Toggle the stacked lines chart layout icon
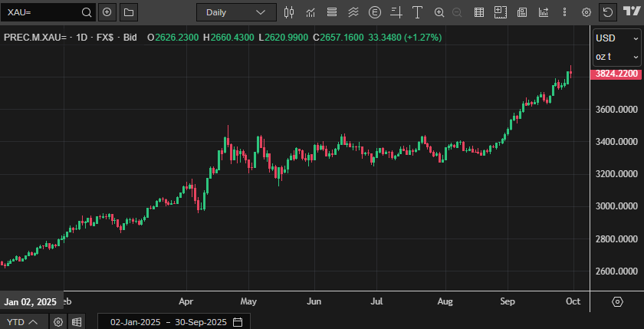Image resolution: width=644 pixels, height=329 pixels. click(331, 12)
